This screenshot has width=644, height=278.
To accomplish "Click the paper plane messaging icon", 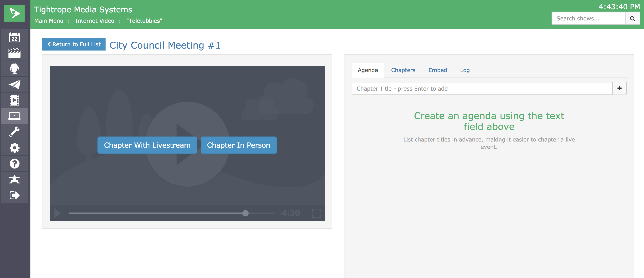I will [x=14, y=84].
